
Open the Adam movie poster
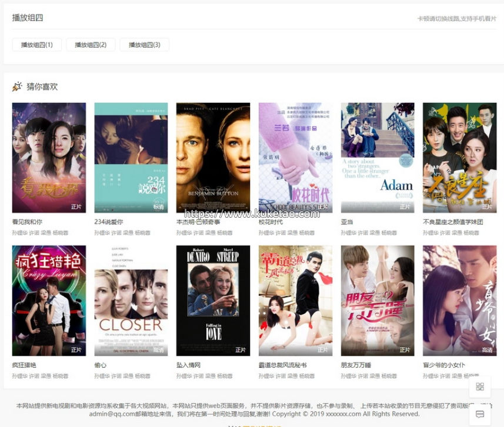[378, 158]
